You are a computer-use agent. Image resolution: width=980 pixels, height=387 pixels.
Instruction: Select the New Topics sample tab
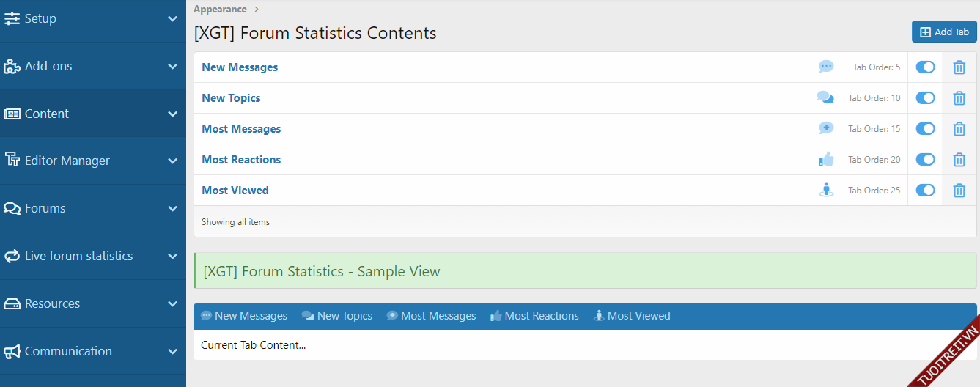point(337,316)
